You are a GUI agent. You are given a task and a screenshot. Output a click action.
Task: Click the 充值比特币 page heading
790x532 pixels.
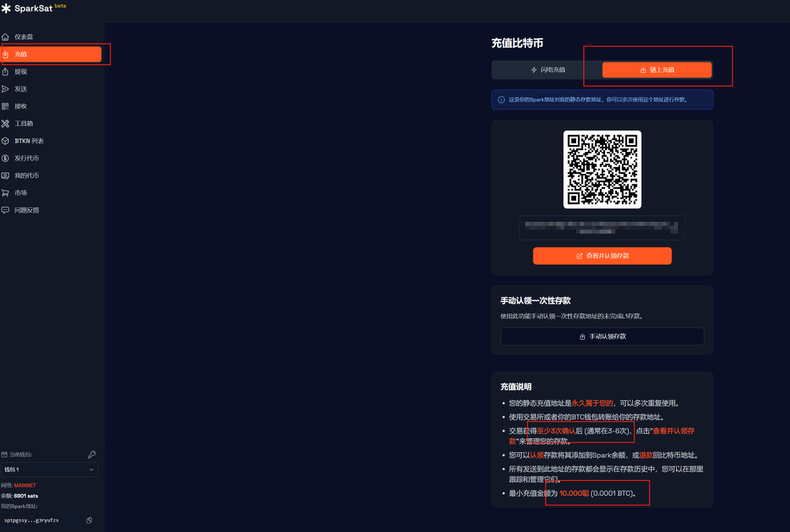517,43
